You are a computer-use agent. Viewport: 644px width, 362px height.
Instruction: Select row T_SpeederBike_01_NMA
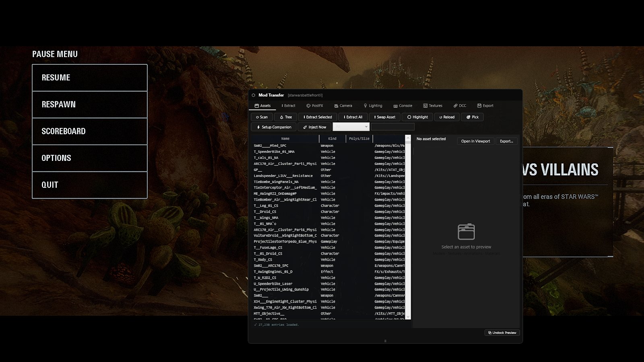tap(328, 152)
